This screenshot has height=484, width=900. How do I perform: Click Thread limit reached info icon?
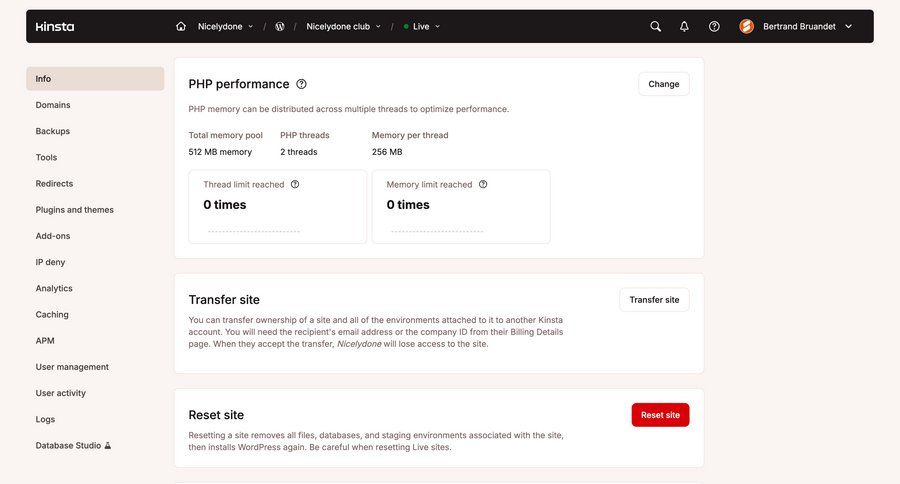(x=295, y=185)
